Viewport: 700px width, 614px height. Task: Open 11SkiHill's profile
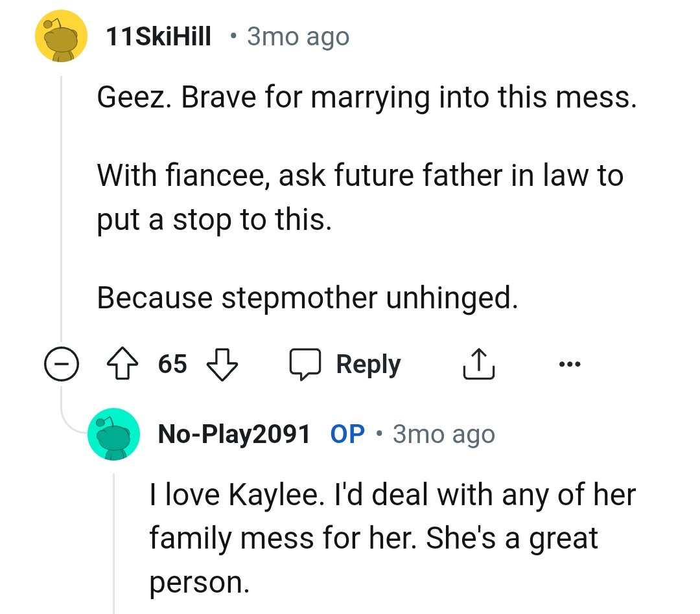[159, 37]
